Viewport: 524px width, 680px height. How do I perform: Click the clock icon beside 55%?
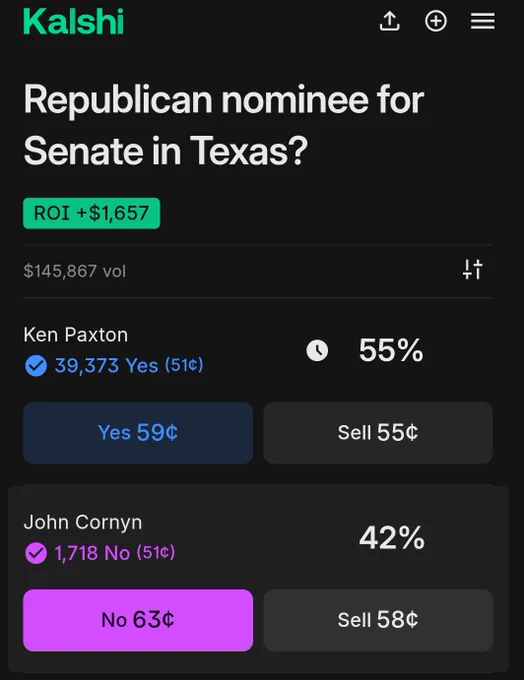click(x=317, y=350)
